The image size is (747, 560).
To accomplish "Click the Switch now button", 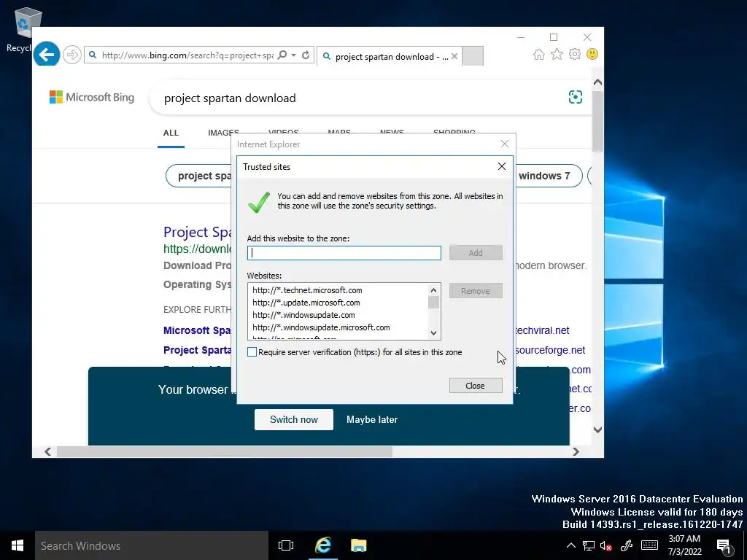I will (294, 419).
